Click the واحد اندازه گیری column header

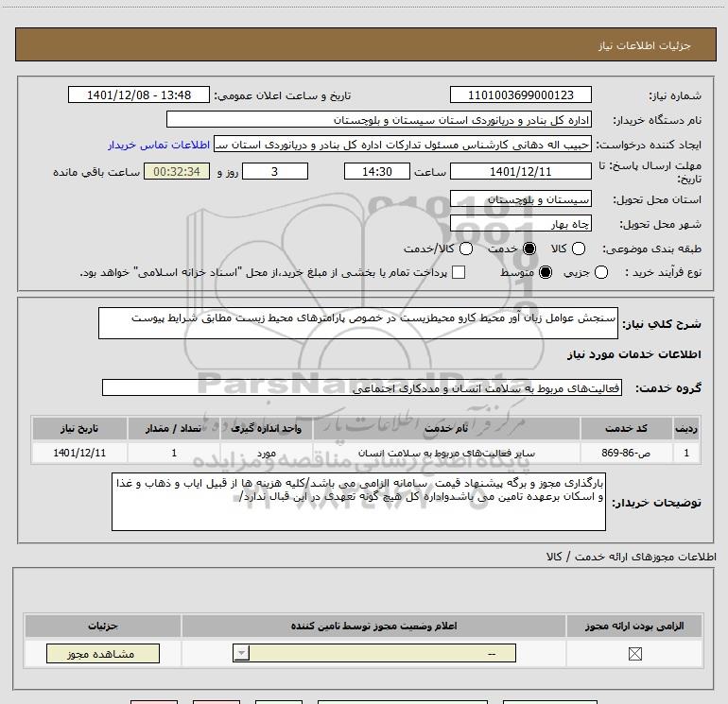point(267,428)
